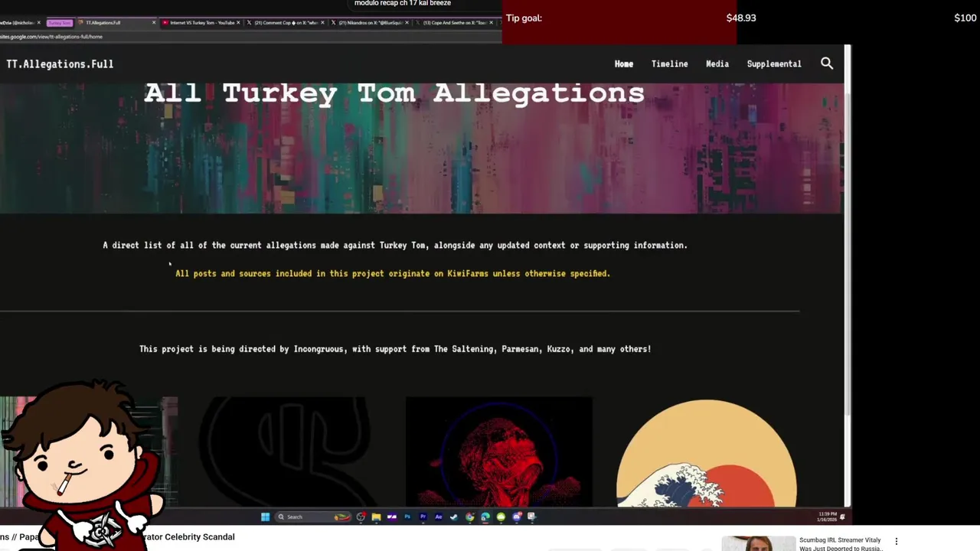Close the Comment Cop X tab

[322, 22]
